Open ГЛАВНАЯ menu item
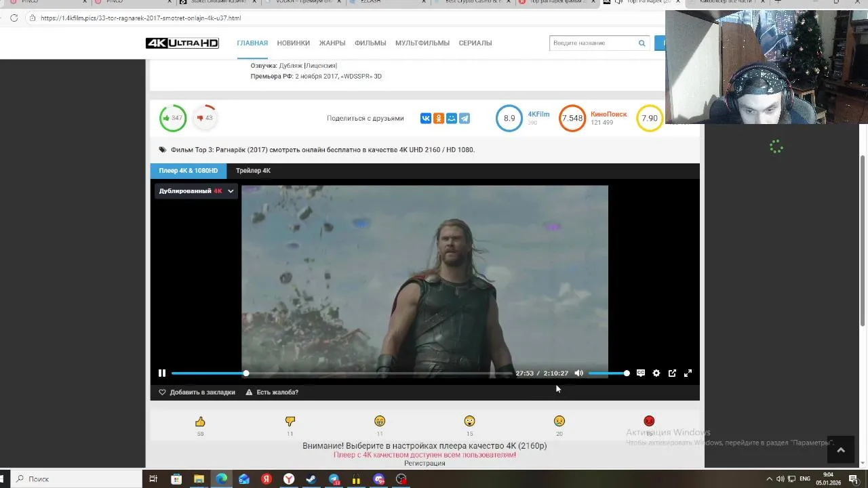The width and height of the screenshot is (868, 488). (x=252, y=43)
